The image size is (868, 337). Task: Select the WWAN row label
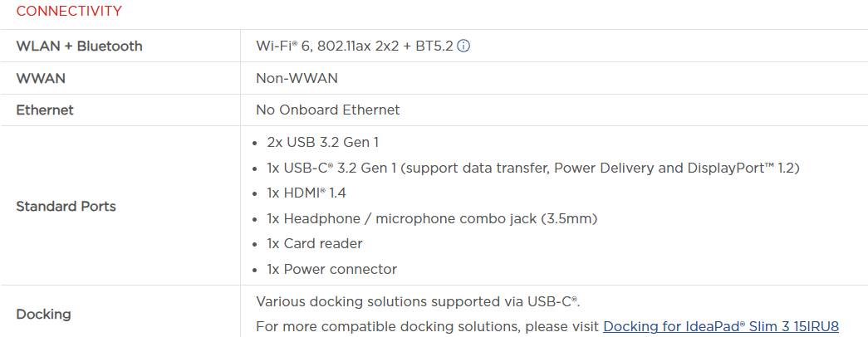(x=41, y=78)
